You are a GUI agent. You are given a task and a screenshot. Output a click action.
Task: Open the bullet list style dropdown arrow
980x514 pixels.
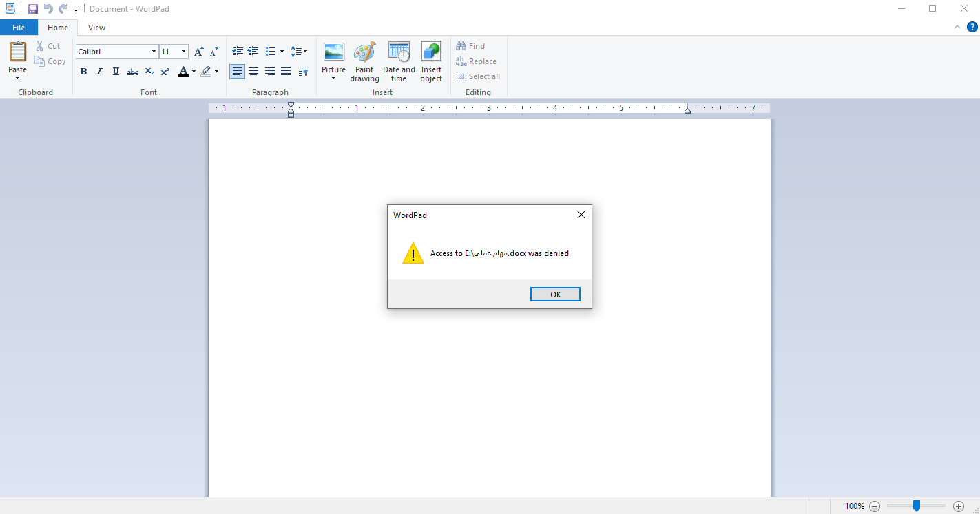click(x=282, y=52)
